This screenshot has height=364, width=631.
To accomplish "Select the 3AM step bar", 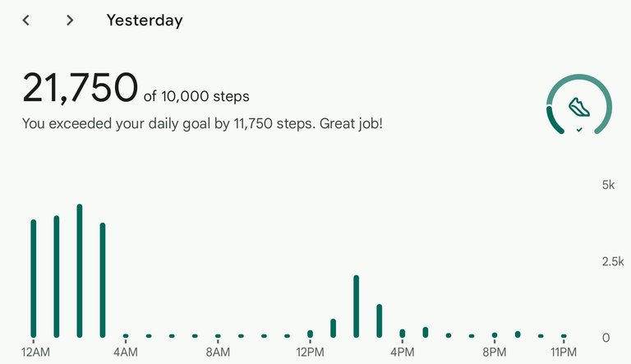I will tap(103, 280).
